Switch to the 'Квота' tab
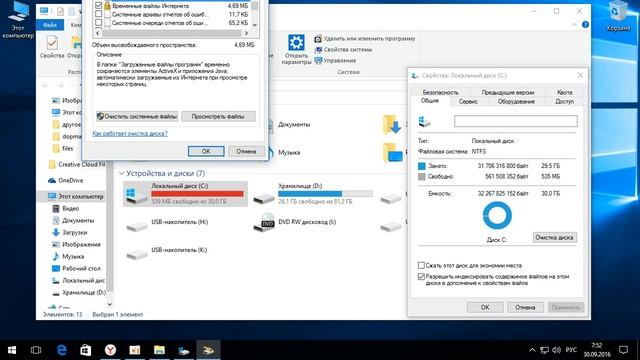Screen dimensions: 640x360 (564, 92)
